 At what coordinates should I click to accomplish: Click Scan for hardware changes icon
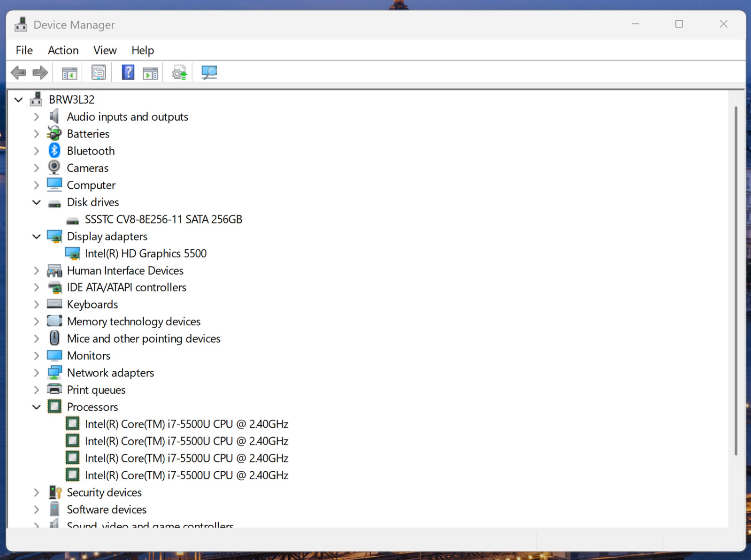[209, 72]
